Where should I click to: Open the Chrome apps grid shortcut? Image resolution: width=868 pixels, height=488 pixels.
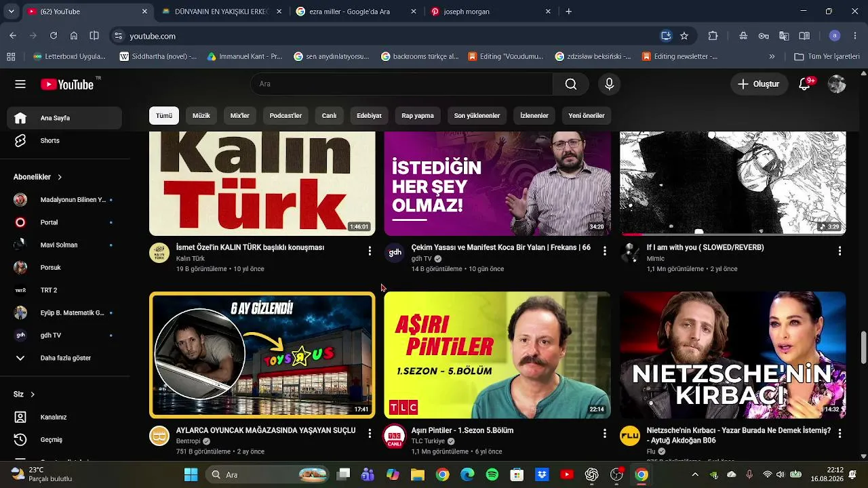11,57
